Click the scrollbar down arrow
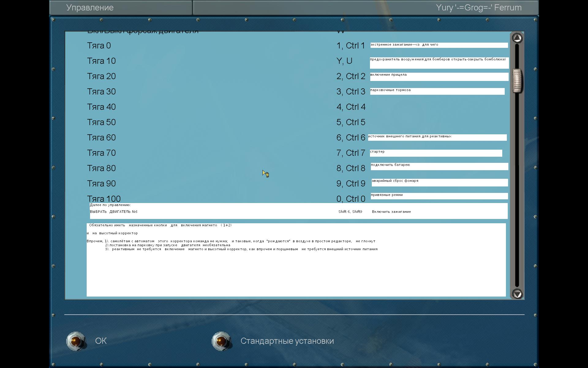 [517, 294]
